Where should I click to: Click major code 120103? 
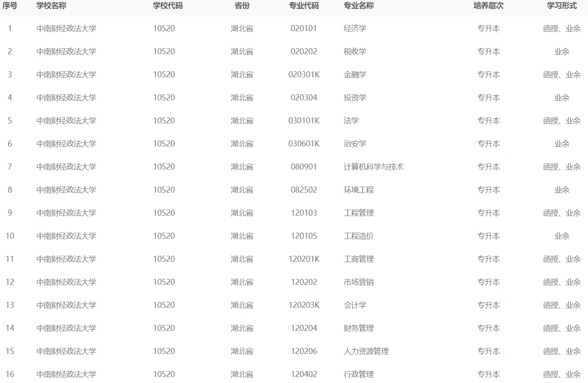304,213
